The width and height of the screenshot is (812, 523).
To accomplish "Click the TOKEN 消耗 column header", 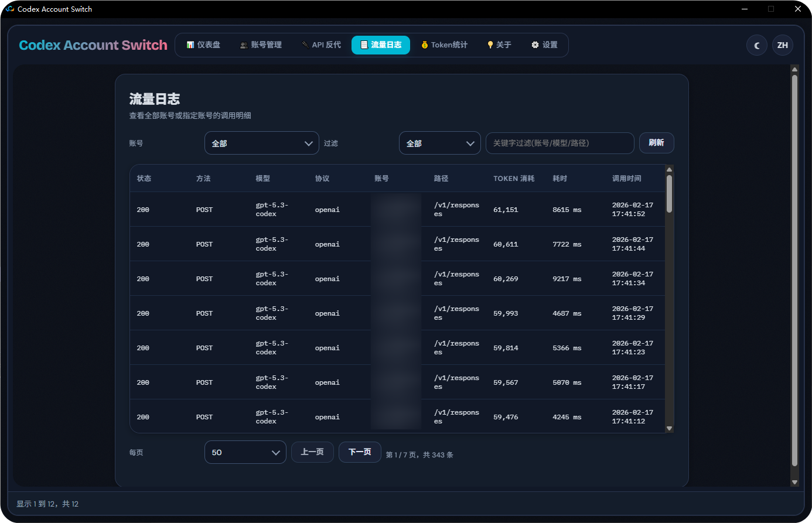I will [x=514, y=179].
